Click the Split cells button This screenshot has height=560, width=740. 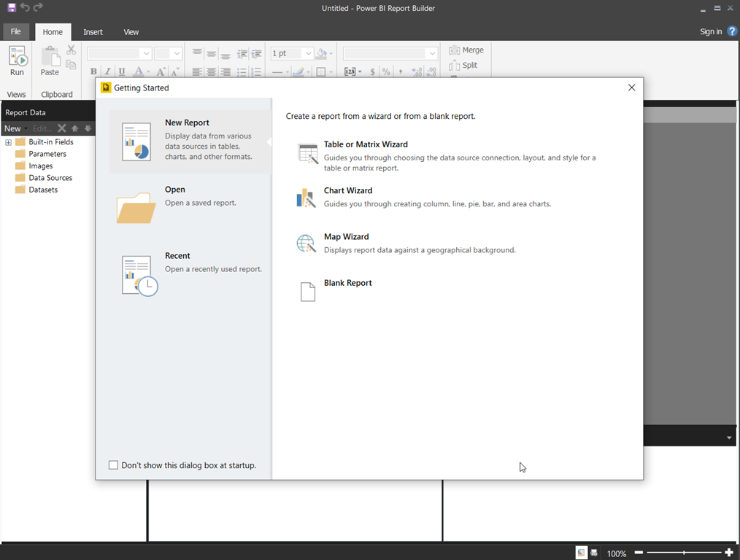463,65
